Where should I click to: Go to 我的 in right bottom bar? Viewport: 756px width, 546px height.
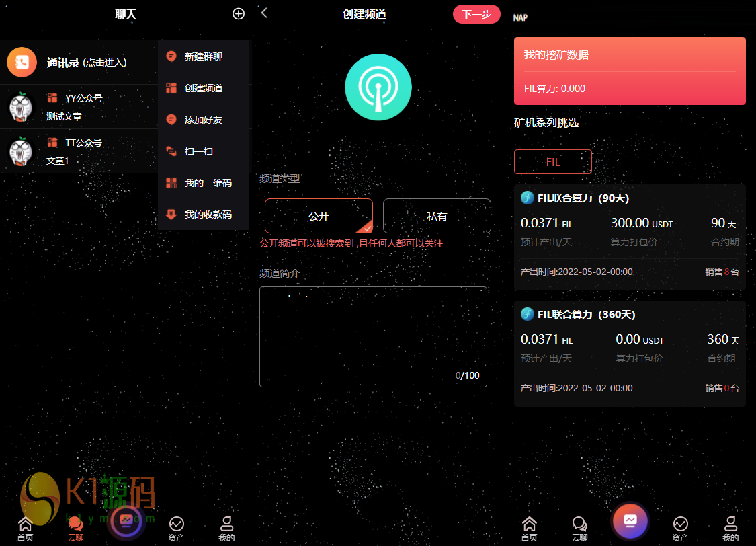(730, 529)
